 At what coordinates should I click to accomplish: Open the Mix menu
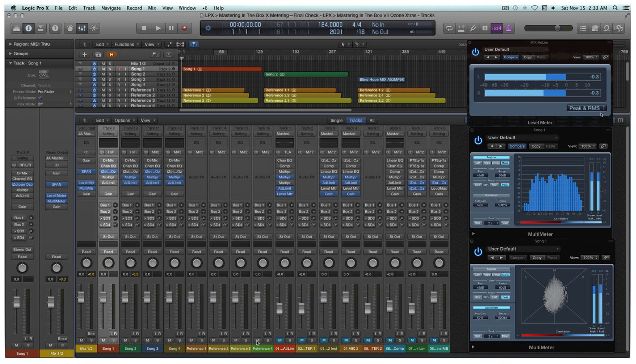(x=152, y=8)
